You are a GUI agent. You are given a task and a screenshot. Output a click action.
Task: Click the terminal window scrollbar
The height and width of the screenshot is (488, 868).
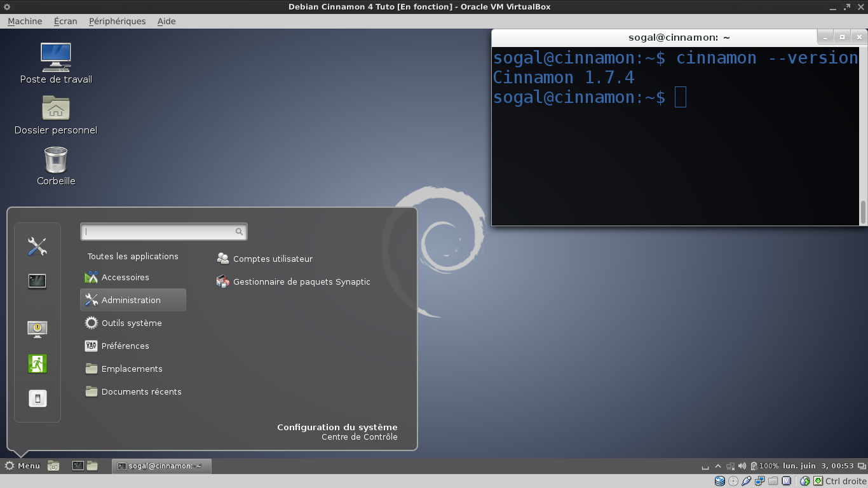point(863,212)
